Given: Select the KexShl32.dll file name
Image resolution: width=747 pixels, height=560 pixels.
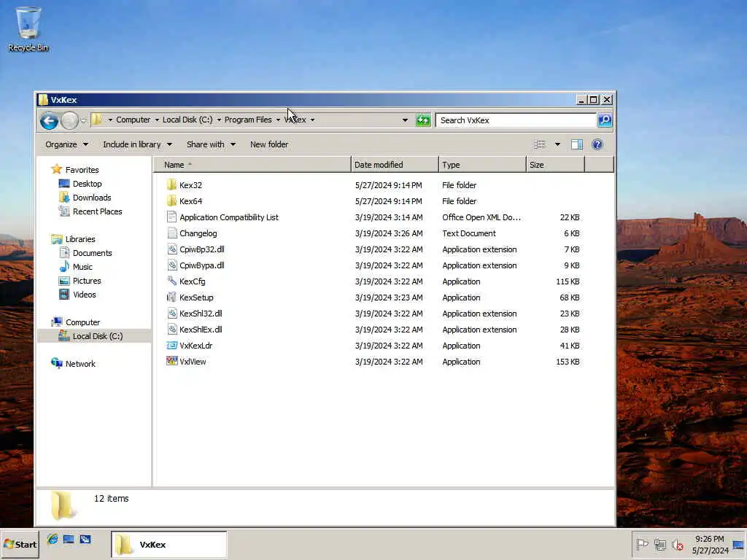Looking at the screenshot, I should (x=201, y=314).
